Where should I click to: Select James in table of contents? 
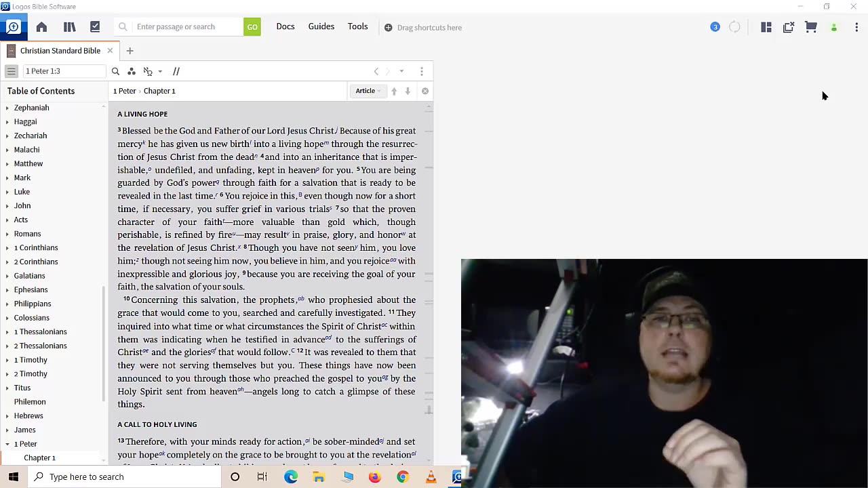click(24, 430)
